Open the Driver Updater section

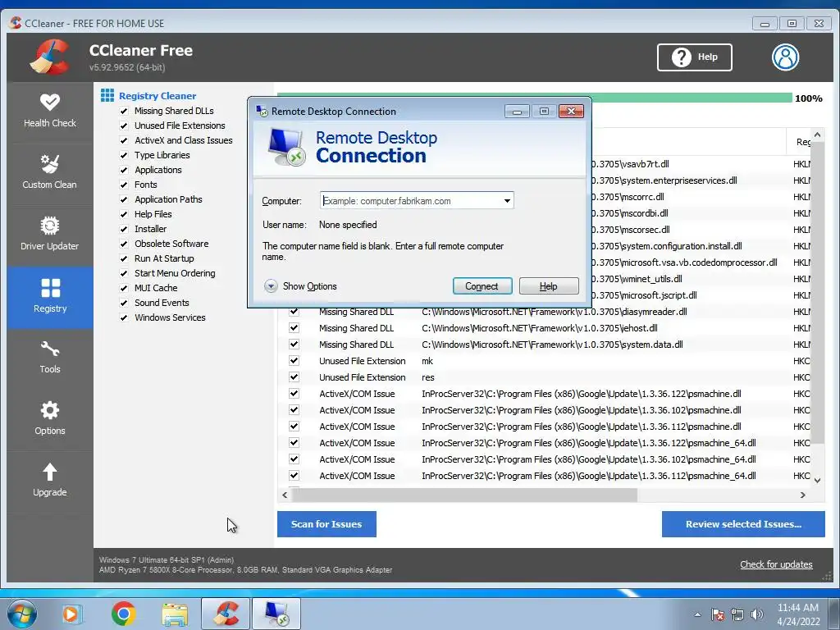click(50, 234)
